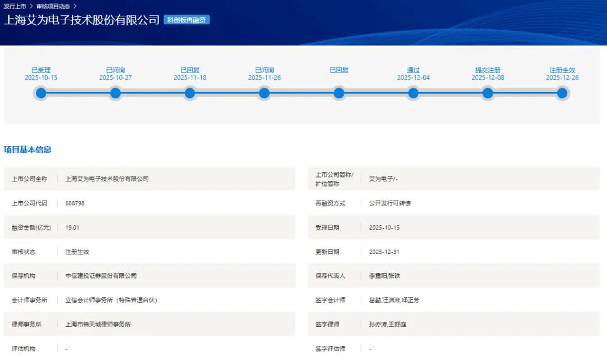Click the 已受理 stage label
Viewport: 607px width, 364px height.
click(41, 70)
